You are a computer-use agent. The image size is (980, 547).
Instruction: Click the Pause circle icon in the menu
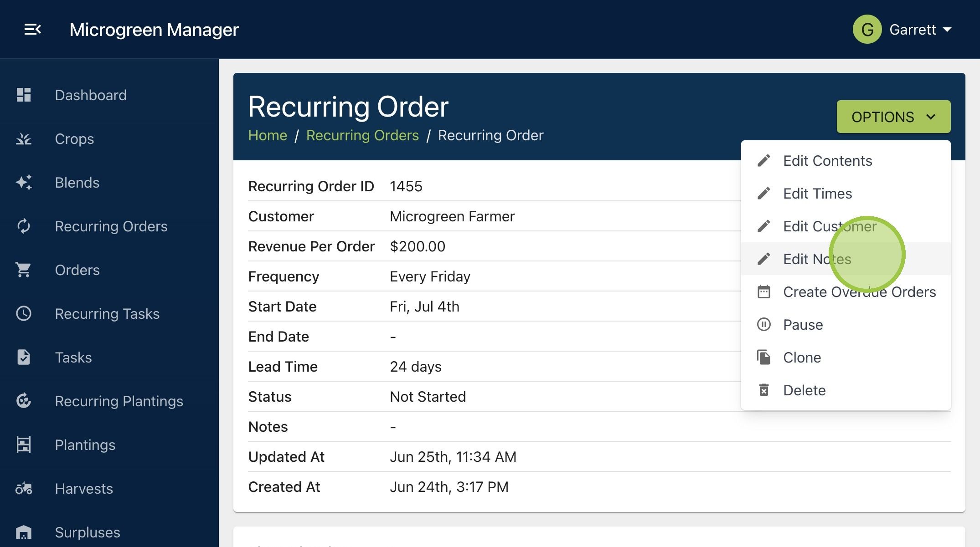[763, 324]
